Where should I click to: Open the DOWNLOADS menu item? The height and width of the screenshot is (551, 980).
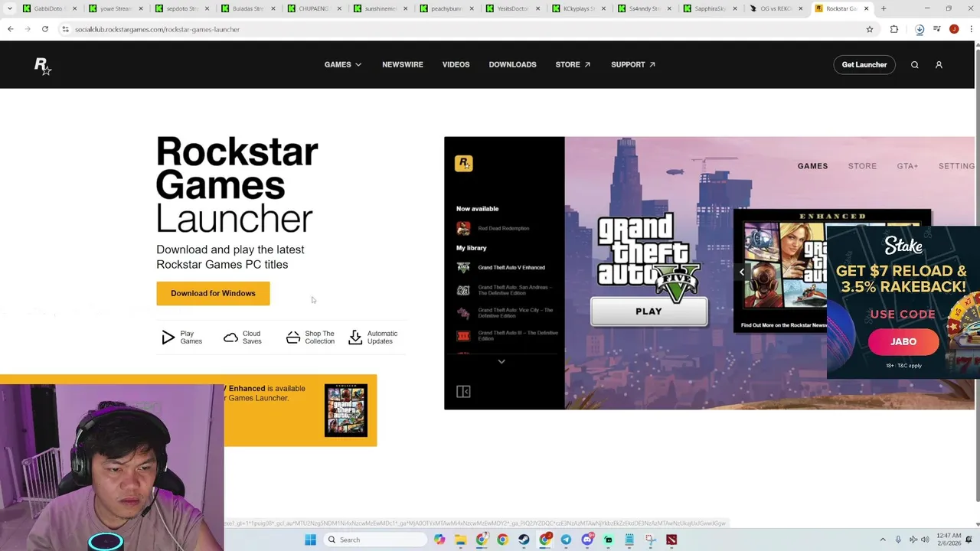(512, 65)
